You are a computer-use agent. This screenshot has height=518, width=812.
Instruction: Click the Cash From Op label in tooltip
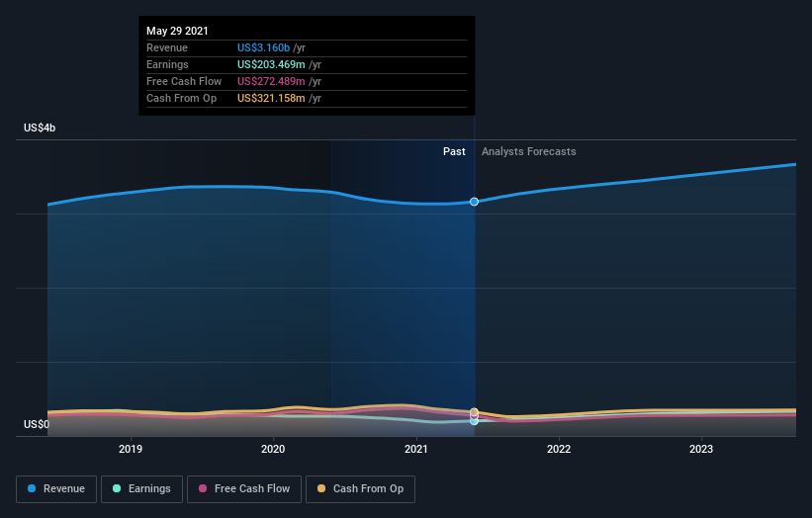pyautogui.click(x=181, y=98)
